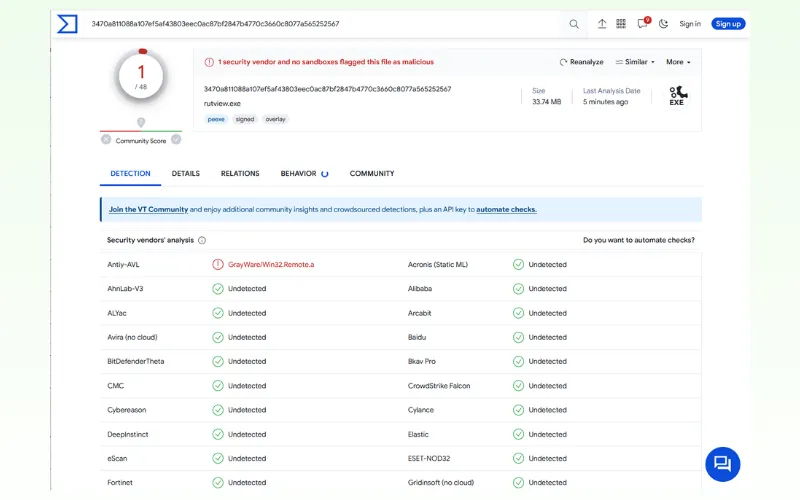Click the Antiy-AVL vendor name
The height and width of the screenshot is (500, 800).
pos(123,264)
